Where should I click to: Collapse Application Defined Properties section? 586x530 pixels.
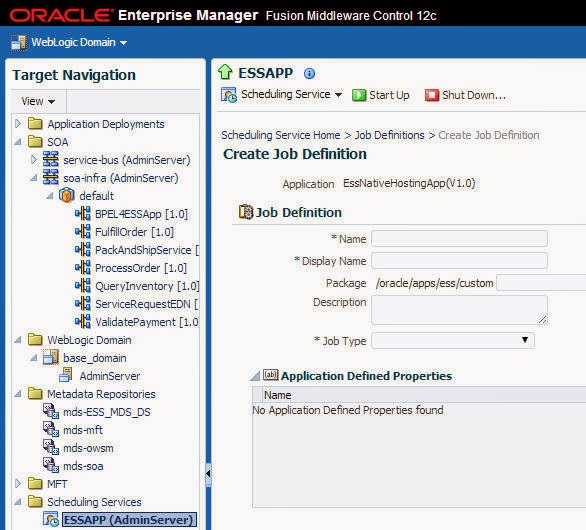coord(255,376)
